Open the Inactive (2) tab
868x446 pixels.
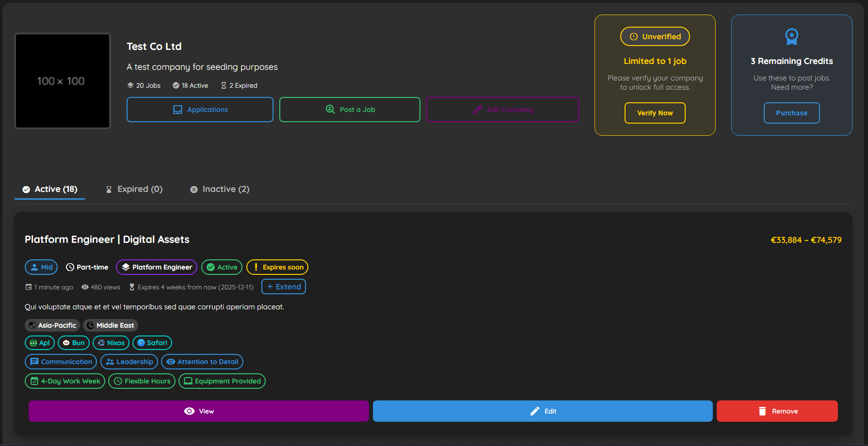pyautogui.click(x=220, y=189)
